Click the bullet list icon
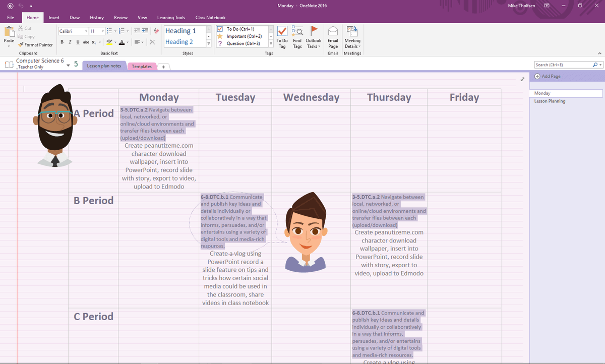Screen dimensions: 605x364 [109, 31]
